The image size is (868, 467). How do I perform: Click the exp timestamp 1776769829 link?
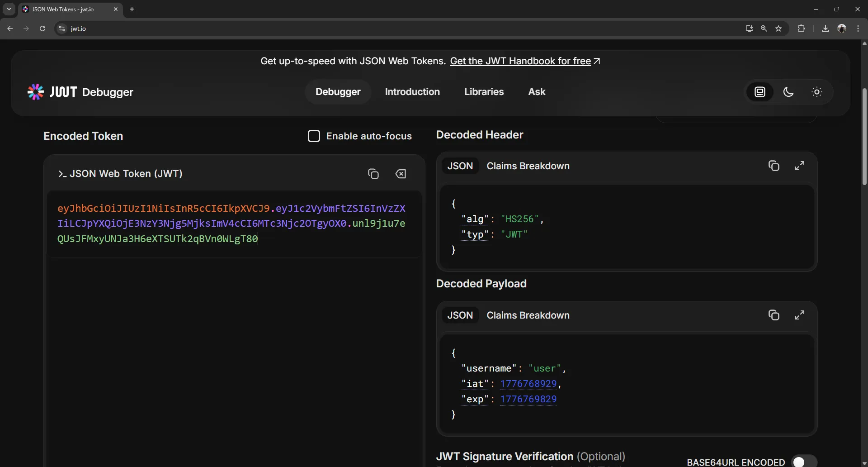(x=528, y=399)
